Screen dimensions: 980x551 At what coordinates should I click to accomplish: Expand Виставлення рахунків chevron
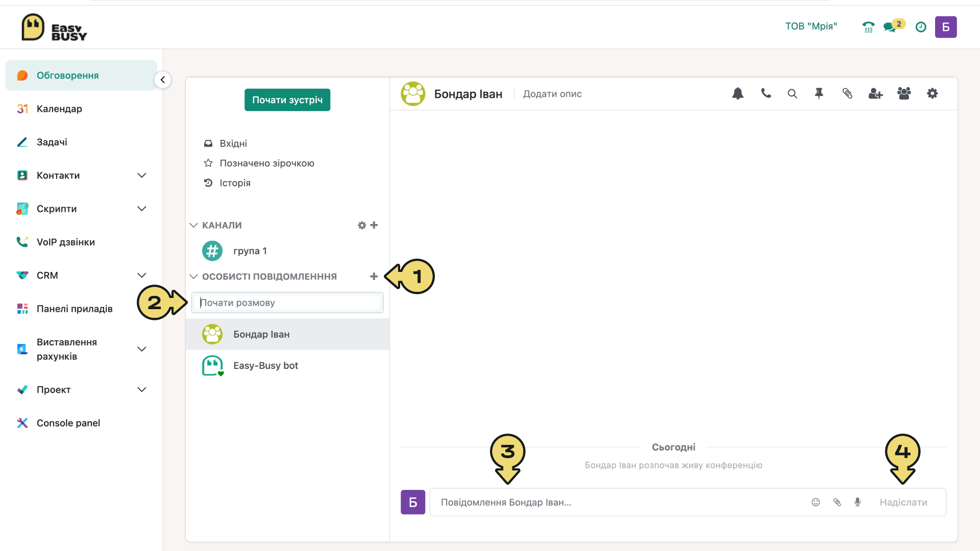point(142,349)
